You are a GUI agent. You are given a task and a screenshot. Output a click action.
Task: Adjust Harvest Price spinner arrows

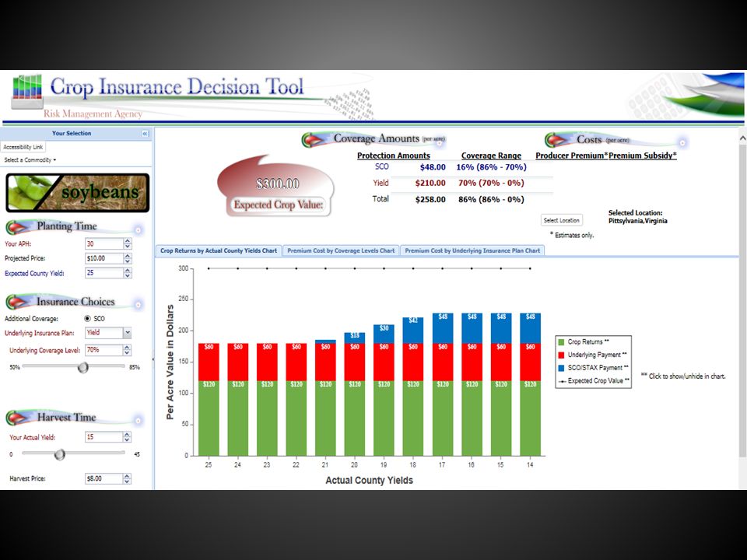[x=127, y=478]
